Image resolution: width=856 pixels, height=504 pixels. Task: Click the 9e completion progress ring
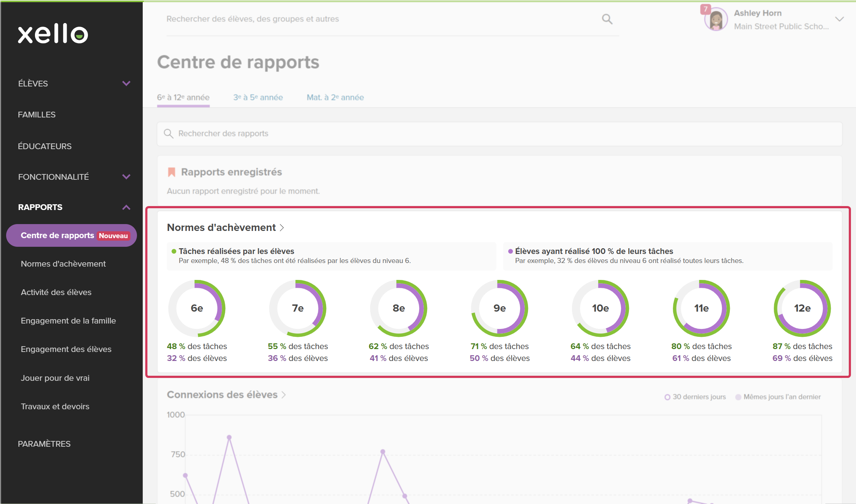coord(500,308)
